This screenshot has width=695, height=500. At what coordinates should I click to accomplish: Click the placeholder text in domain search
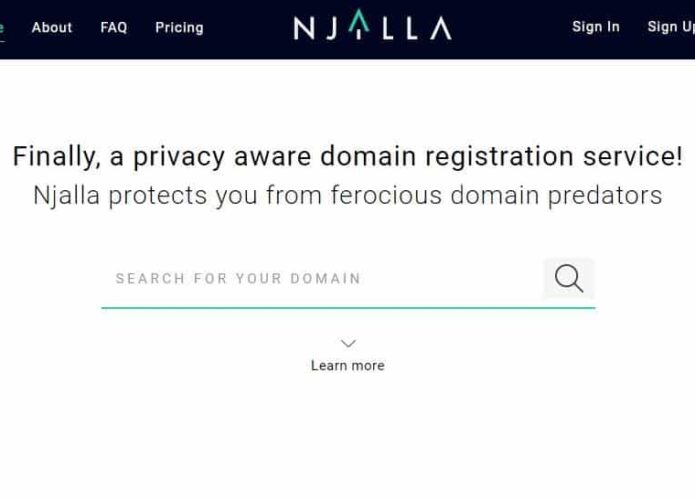pos(238,279)
